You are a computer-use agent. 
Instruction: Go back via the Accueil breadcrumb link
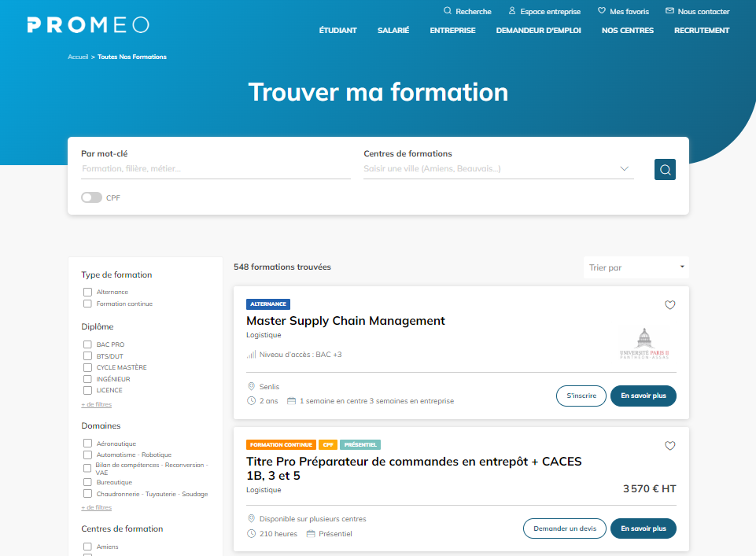pos(79,57)
